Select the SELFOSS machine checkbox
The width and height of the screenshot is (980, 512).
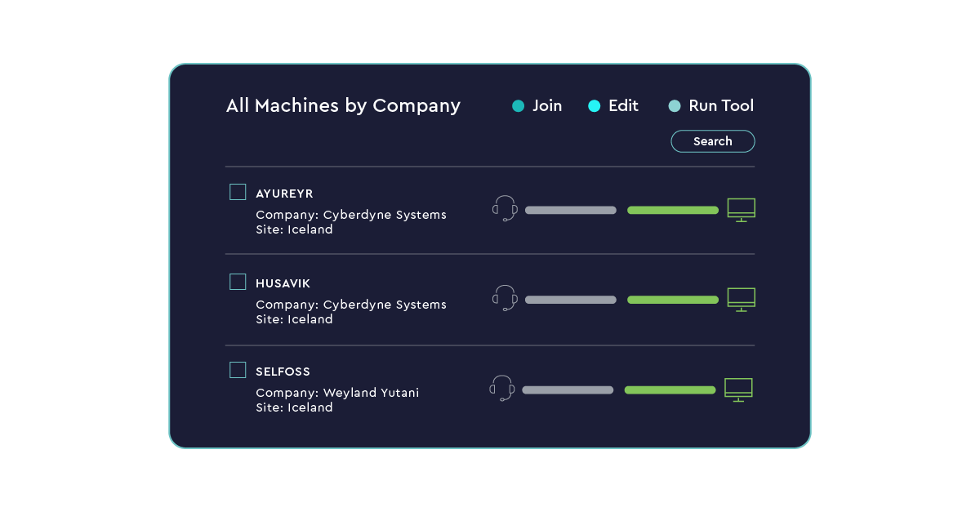[x=238, y=371]
